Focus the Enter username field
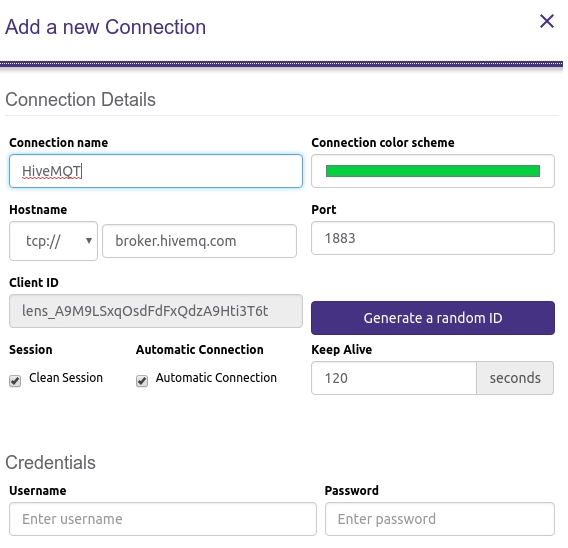 coord(163,519)
